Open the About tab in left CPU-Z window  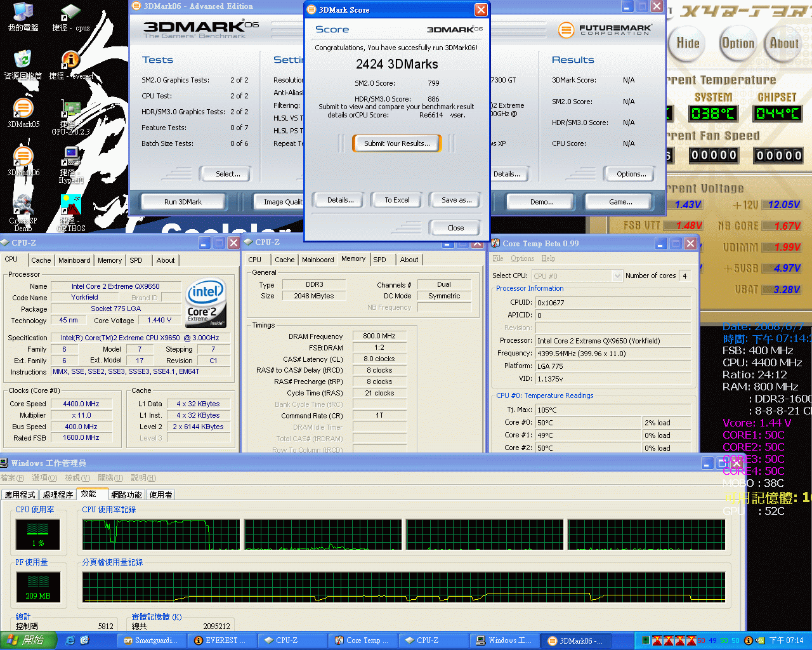[x=166, y=260]
